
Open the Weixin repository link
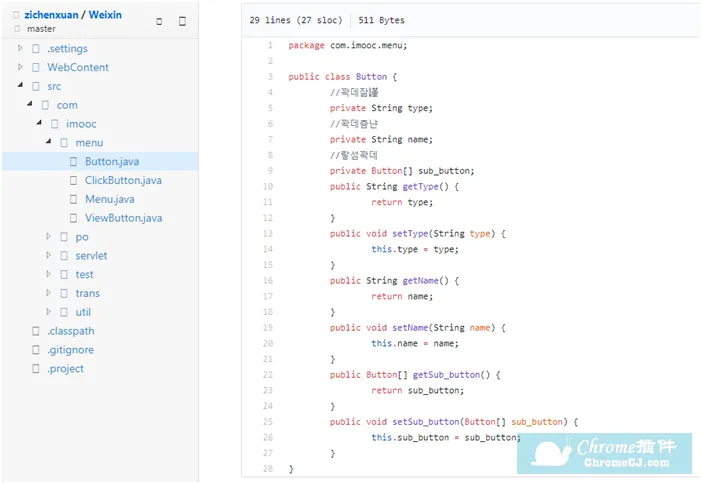coord(105,15)
